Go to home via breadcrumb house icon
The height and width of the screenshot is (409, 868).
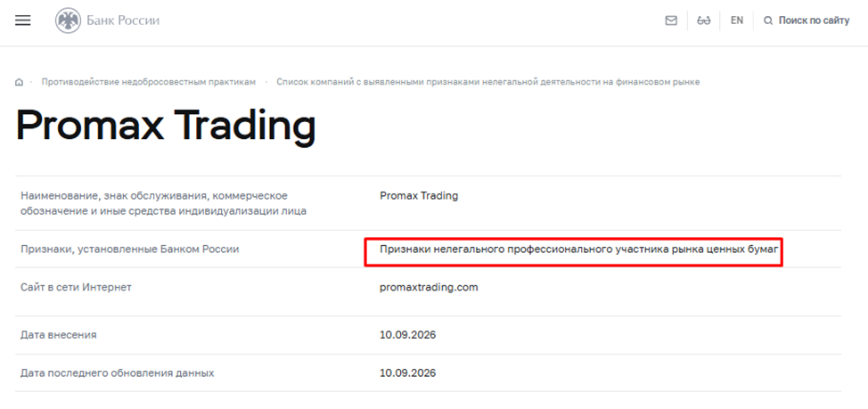click(x=20, y=83)
